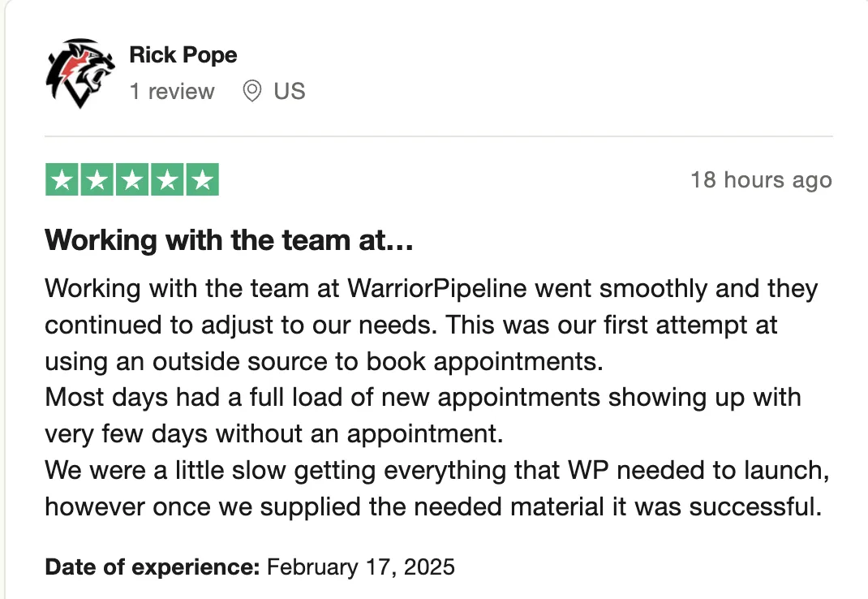868x599 pixels.
Task: Click the word WarriorPipeline in the review
Action: coord(437,289)
